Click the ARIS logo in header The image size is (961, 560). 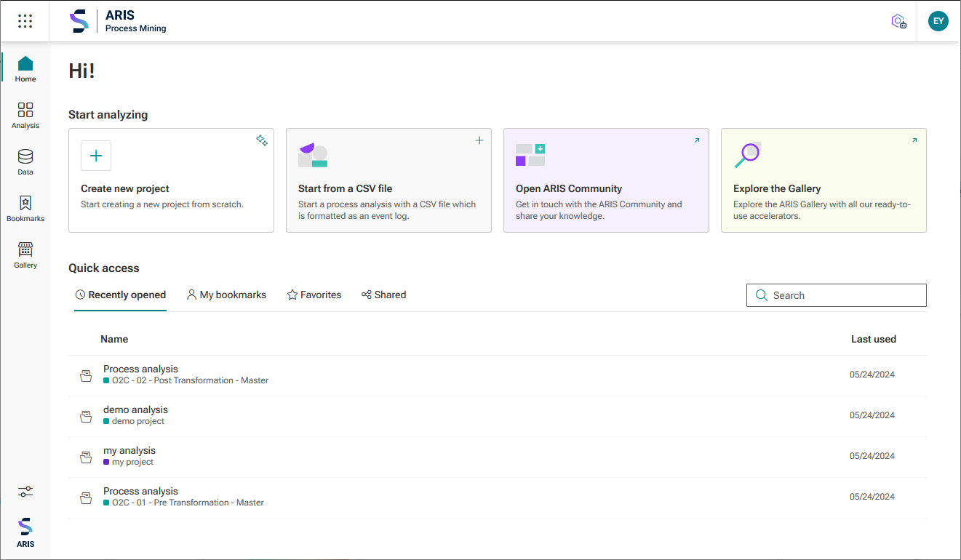pyautogui.click(x=79, y=21)
